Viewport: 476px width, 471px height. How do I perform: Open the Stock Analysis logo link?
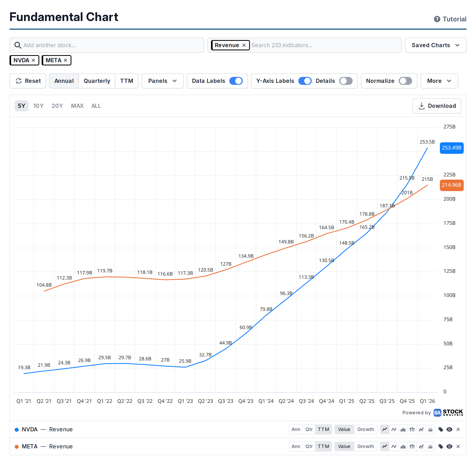pyautogui.click(x=448, y=413)
